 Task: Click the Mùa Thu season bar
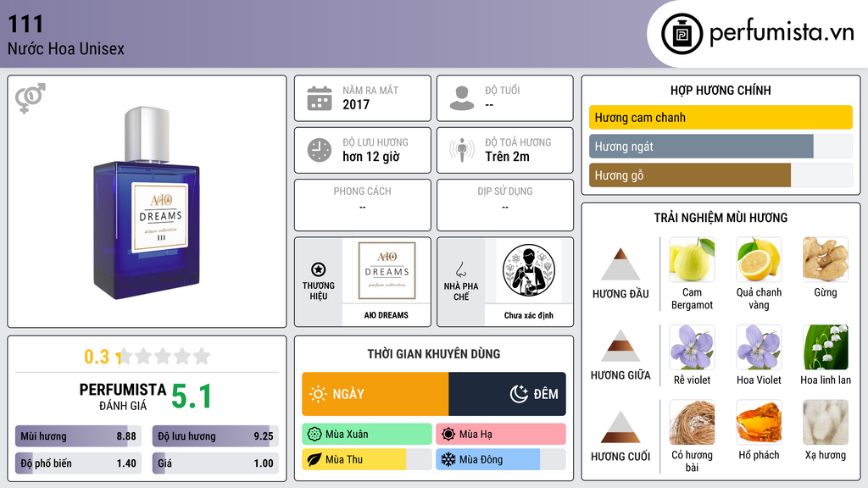367,459
